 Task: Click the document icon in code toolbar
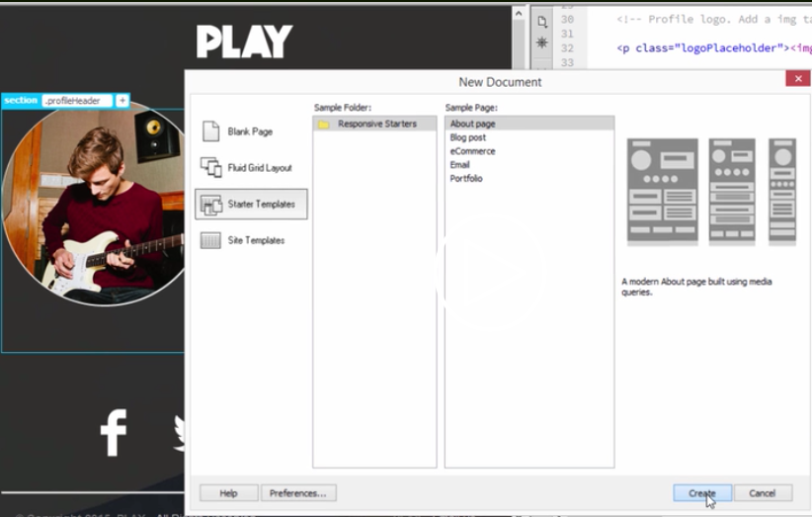[541, 22]
